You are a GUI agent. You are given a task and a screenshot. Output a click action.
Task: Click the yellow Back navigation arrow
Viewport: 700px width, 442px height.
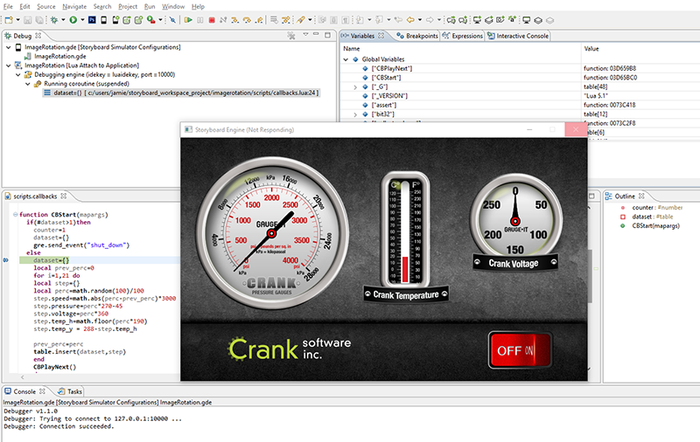pyautogui.click(x=410, y=20)
